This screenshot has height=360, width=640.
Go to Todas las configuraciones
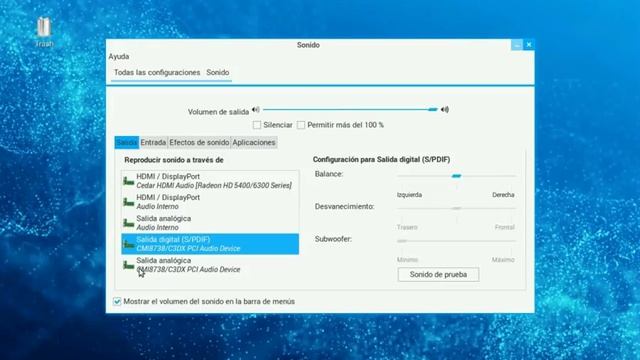pos(157,72)
